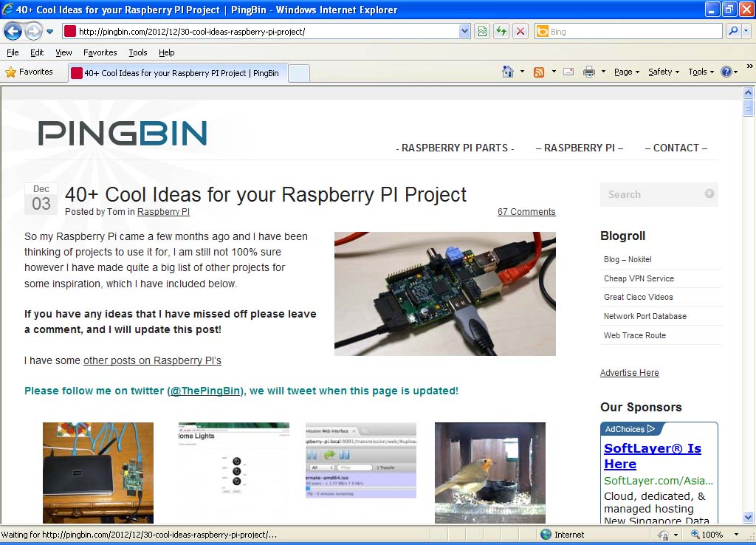Click the Home icon in command bar
This screenshot has height=545, width=756.
click(x=508, y=72)
